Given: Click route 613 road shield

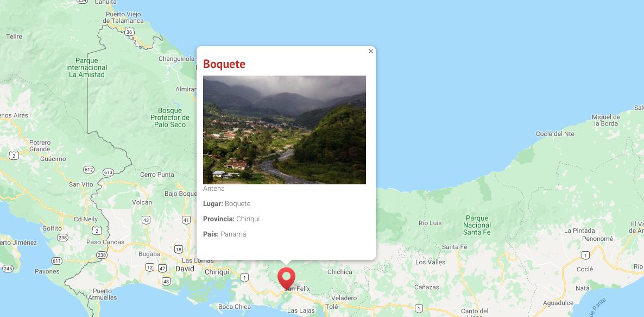Looking at the screenshot, I should [109, 172].
